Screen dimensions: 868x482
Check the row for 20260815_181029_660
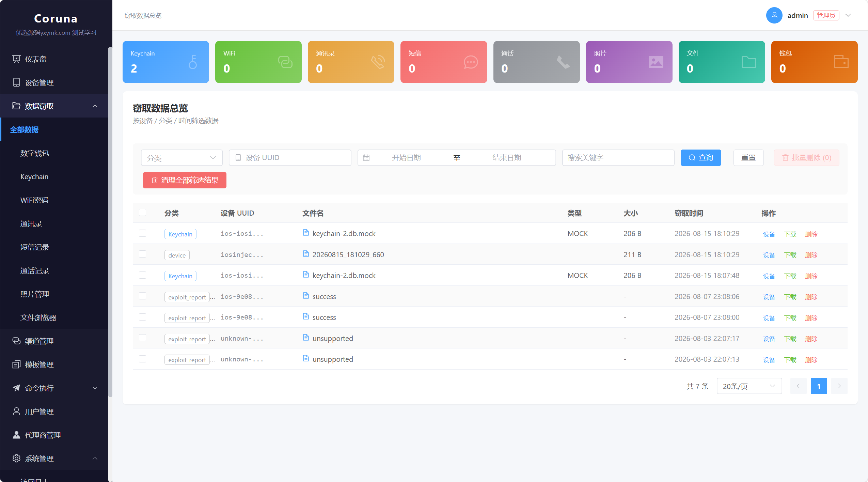pyautogui.click(x=142, y=254)
